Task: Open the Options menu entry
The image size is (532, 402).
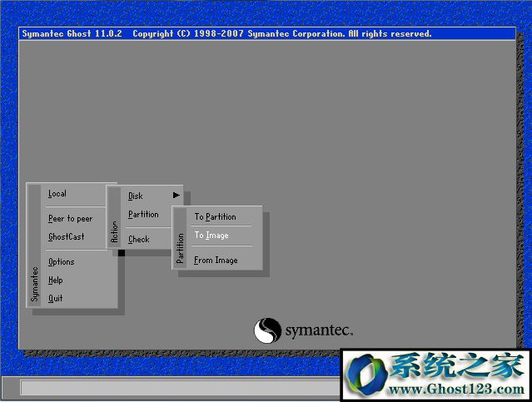Action: point(61,262)
